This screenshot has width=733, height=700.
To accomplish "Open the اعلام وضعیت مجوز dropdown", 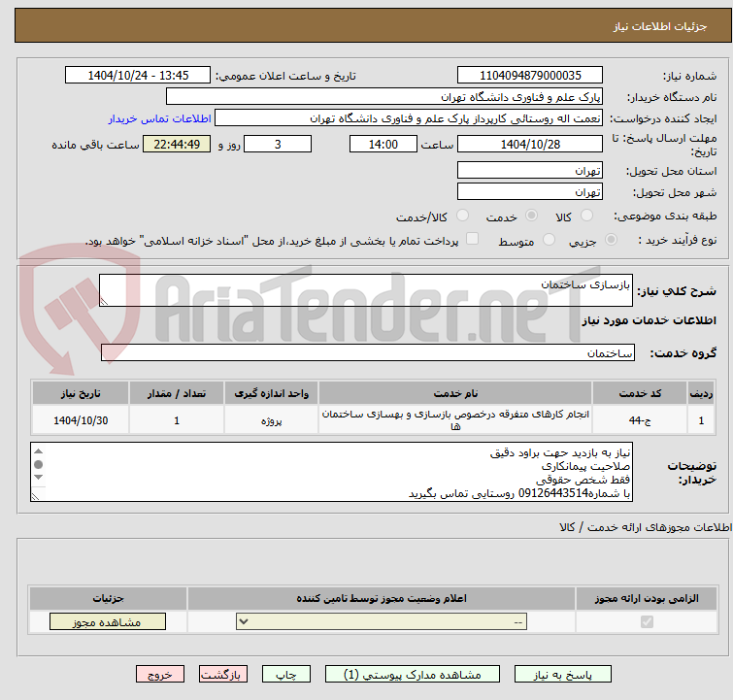I will click(x=382, y=622).
